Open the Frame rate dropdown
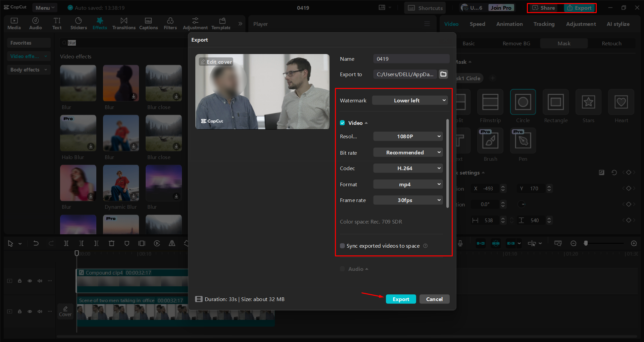 pyautogui.click(x=408, y=200)
